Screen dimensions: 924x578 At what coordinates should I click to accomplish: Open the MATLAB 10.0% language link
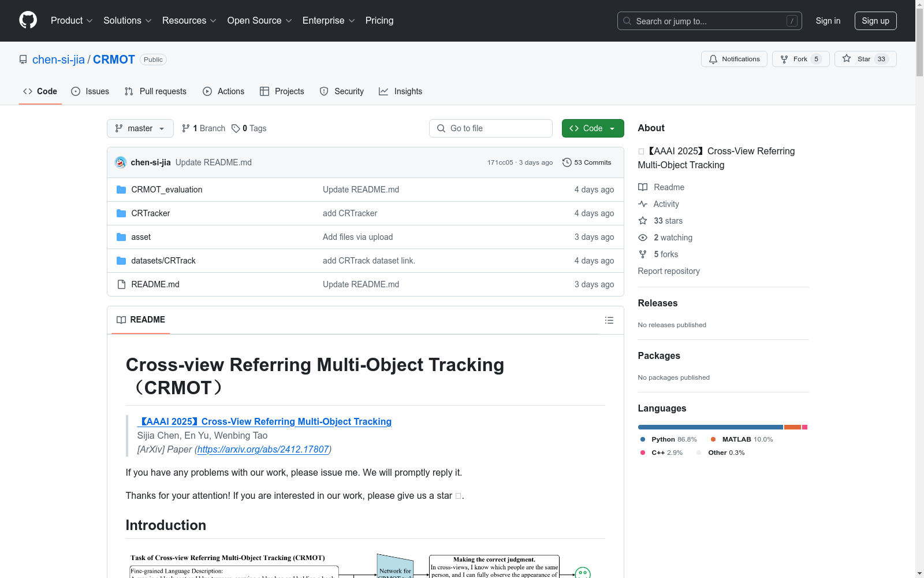tap(742, 439)
